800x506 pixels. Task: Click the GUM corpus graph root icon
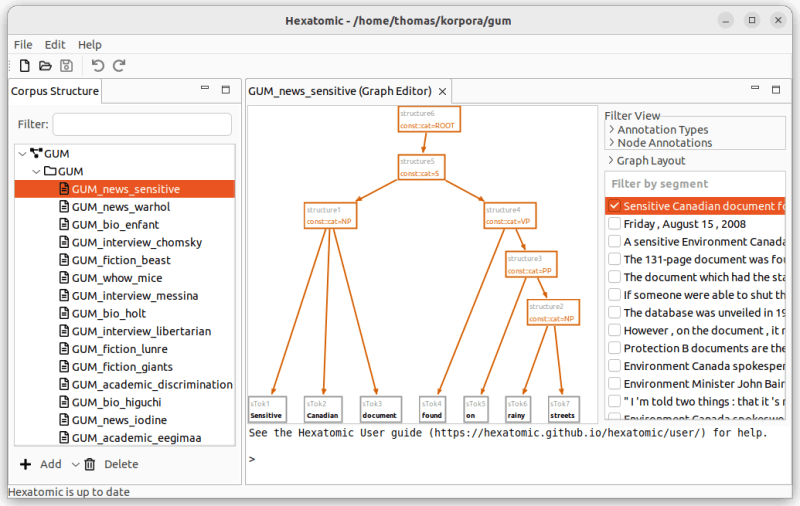tap(36, 153)
